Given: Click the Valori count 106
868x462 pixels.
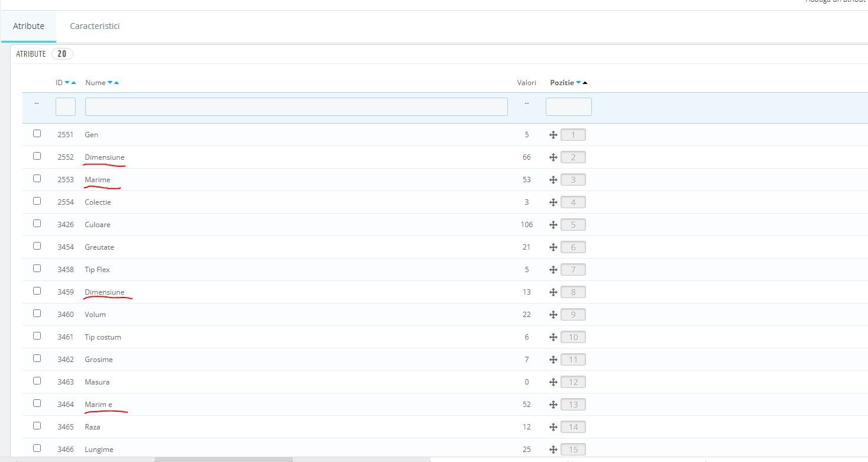Looking at the screenshot, I should click(526, 225).
